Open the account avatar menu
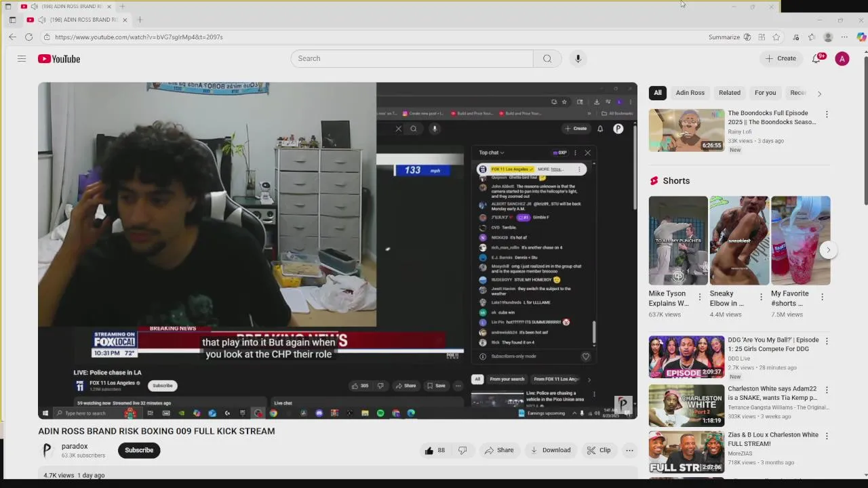This screenshot has width=868, height=488. click(842, 59)
